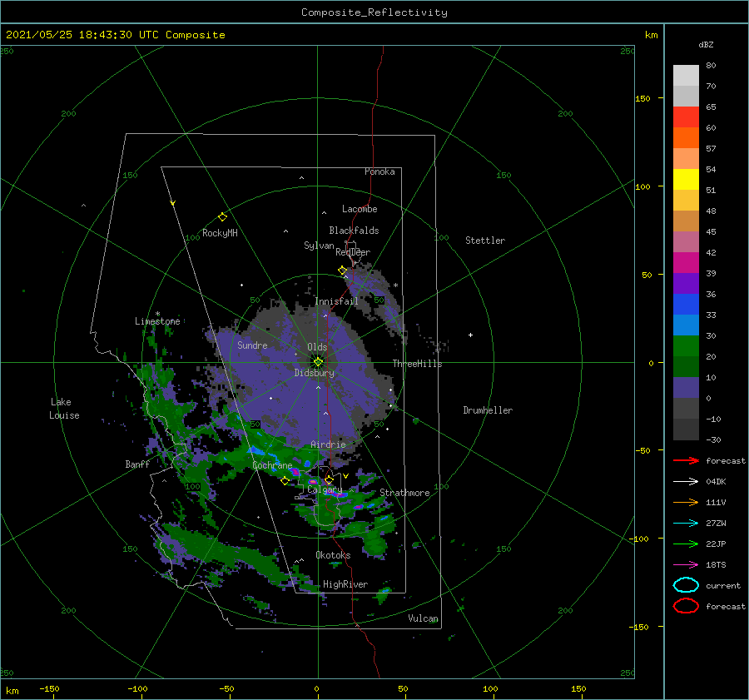
Task: Click yellow diamond marker below Cochrane
Action: click(x=285, y=481)
